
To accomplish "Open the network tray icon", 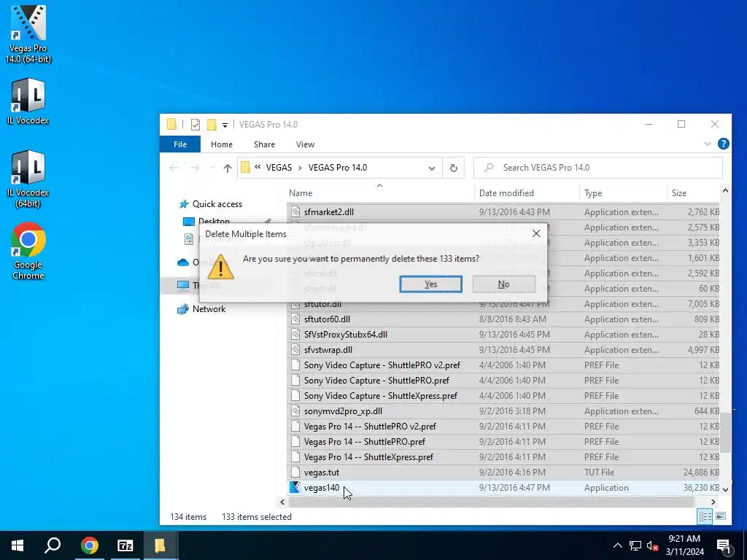I will pyautogui.click(x=635, y=545).
